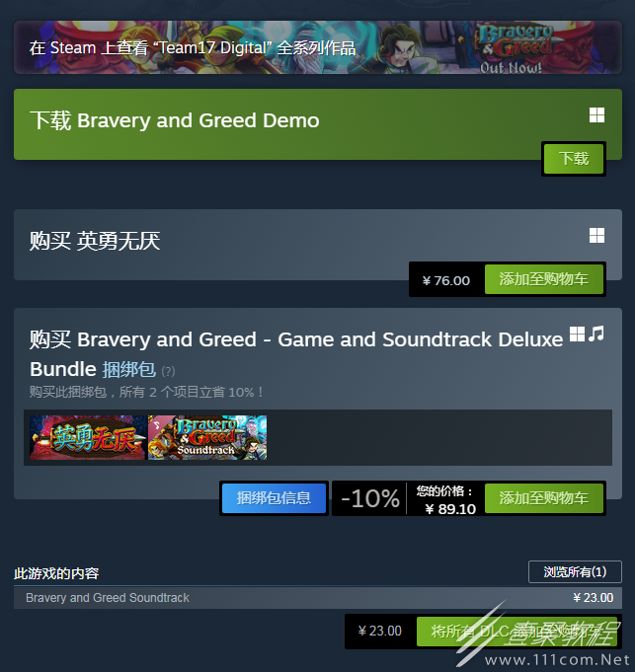Download the Bravery and Greed Demo

click(574, 159)
